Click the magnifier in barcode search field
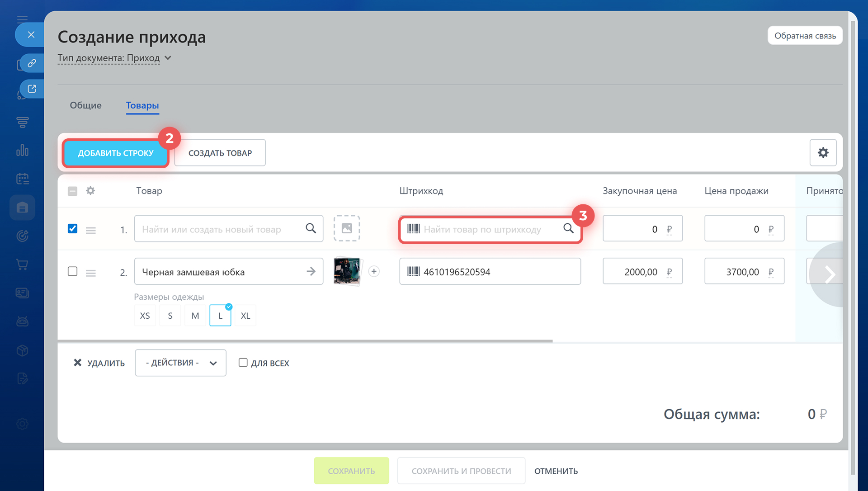 (x=568, y=228)
